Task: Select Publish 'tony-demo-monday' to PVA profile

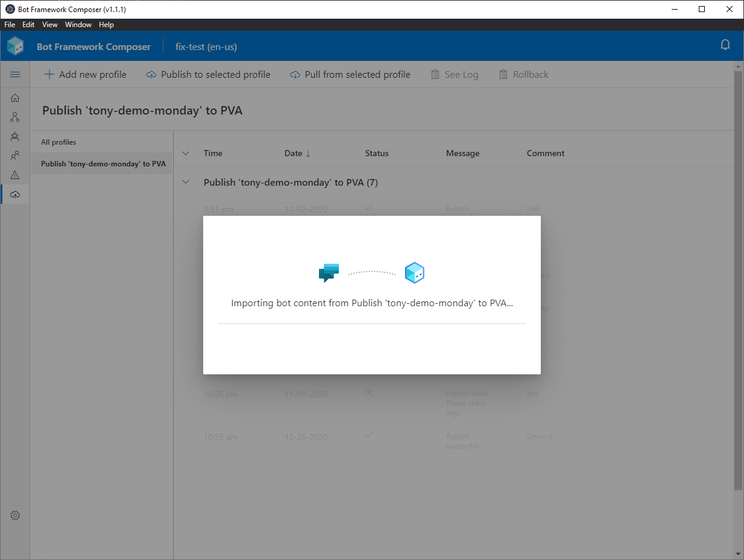Action: coord(102,164)
